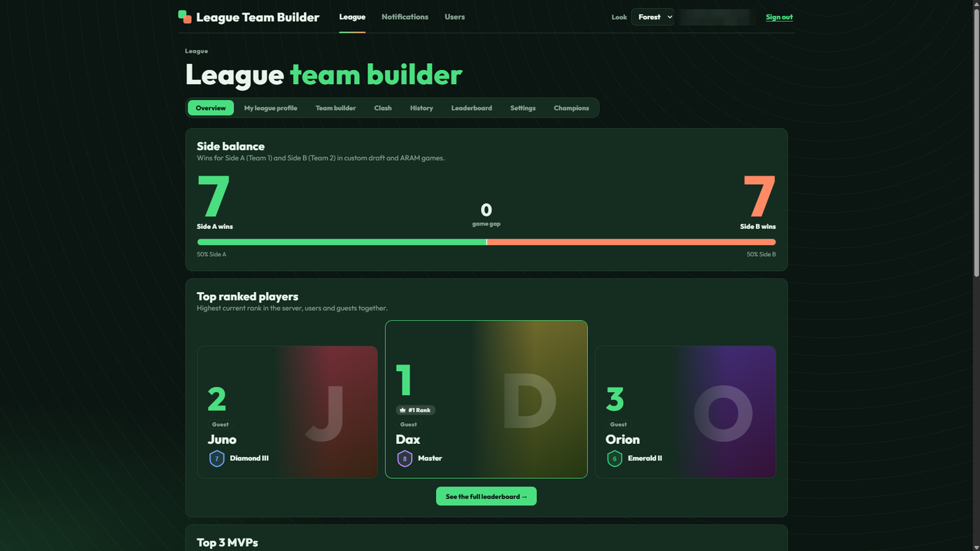This screenshot has height=551, width=980.
Task: Open the Look theme dropdown showing Forest
Action: [652, 17]
